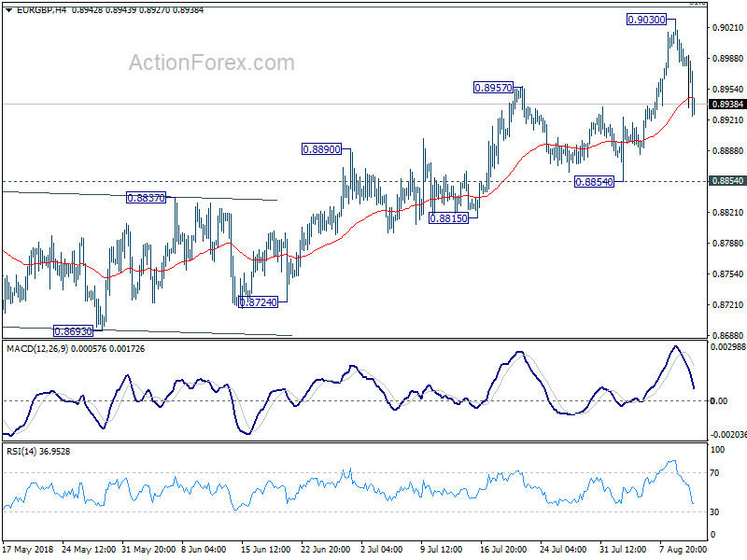
Task: Click the RSI 30 level label
Action: point(714,512)
